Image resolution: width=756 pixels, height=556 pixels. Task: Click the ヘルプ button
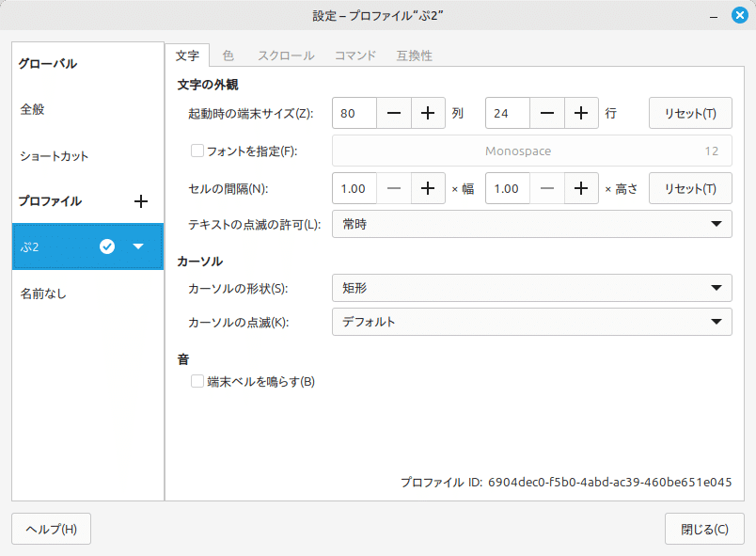point(51,529)
